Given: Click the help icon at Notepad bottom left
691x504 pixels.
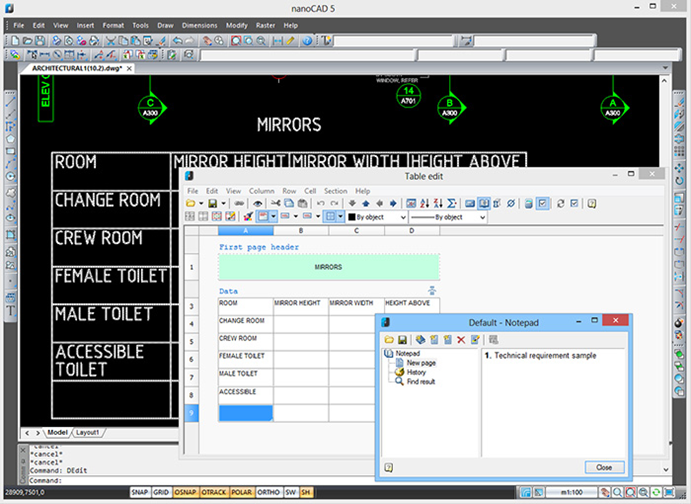Looking at the screenshot, I should click(x=388, y=466).
